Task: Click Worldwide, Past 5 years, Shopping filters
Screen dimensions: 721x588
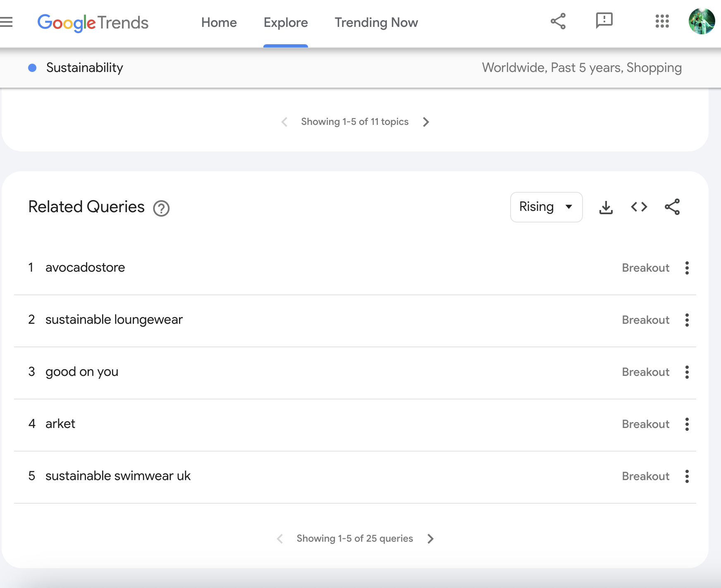Action: click(582, 68)
